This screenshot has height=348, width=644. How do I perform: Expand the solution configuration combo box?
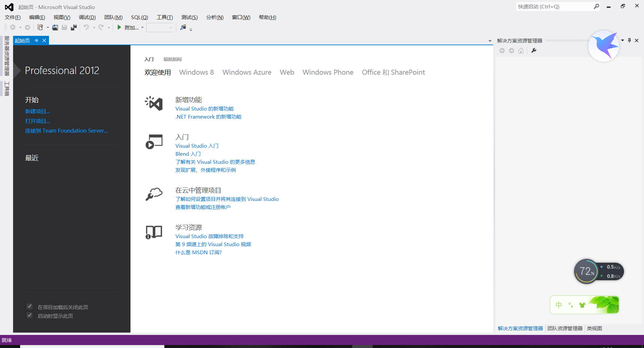[171, 28]
